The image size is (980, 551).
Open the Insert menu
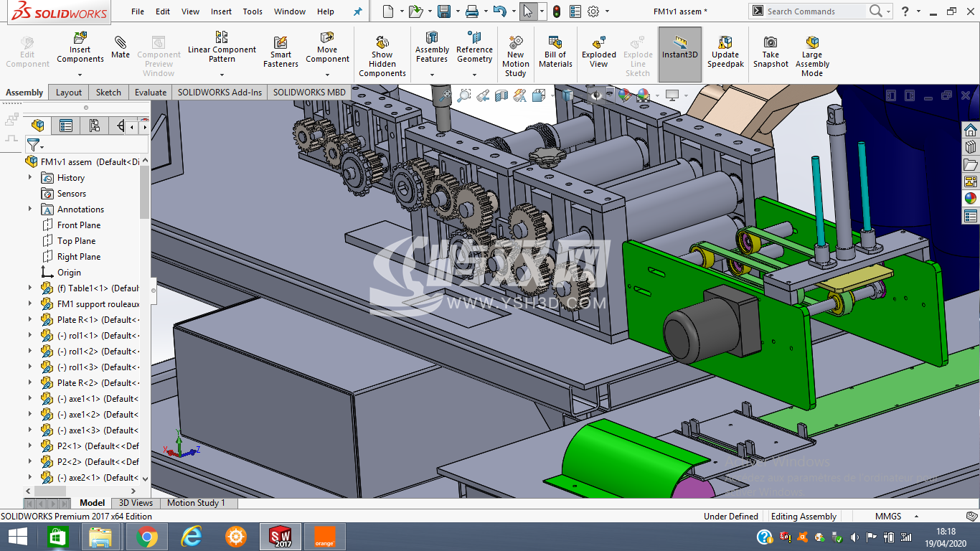221,11
